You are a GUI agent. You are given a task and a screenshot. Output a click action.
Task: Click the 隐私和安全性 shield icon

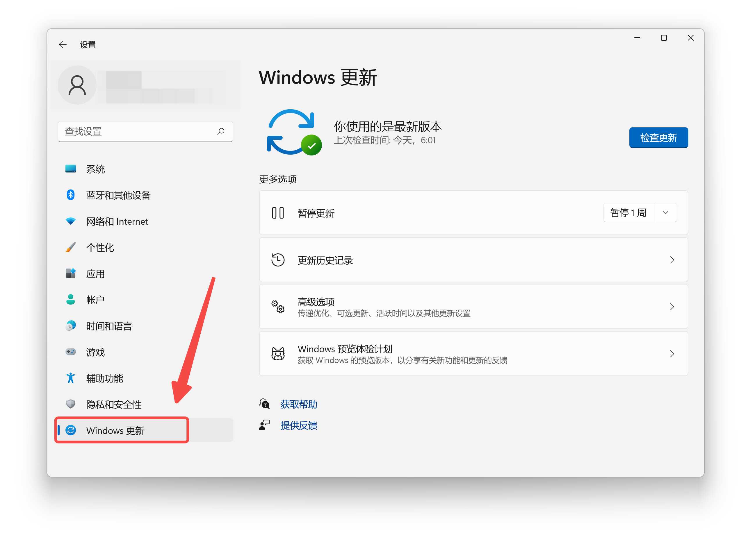pos(71,404)
